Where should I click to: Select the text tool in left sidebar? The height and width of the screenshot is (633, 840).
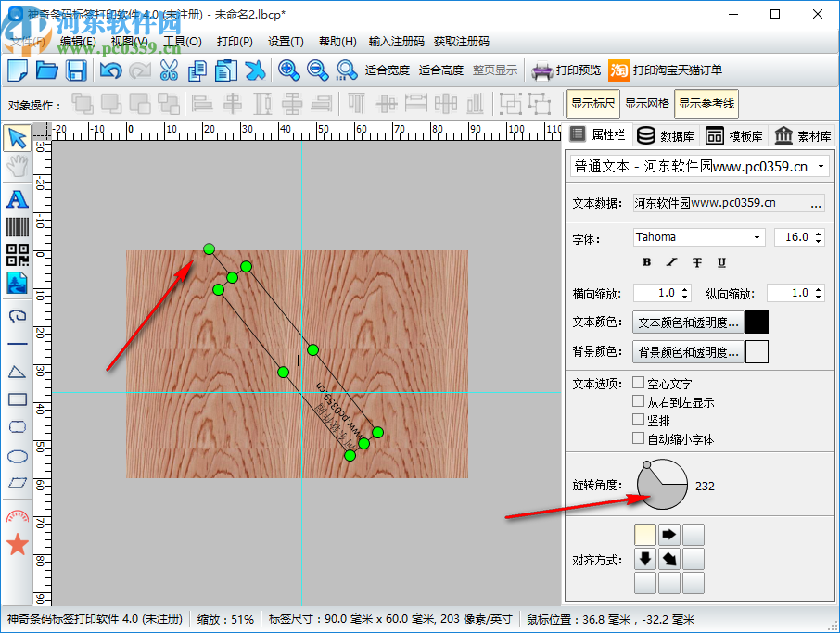point(18,198)
